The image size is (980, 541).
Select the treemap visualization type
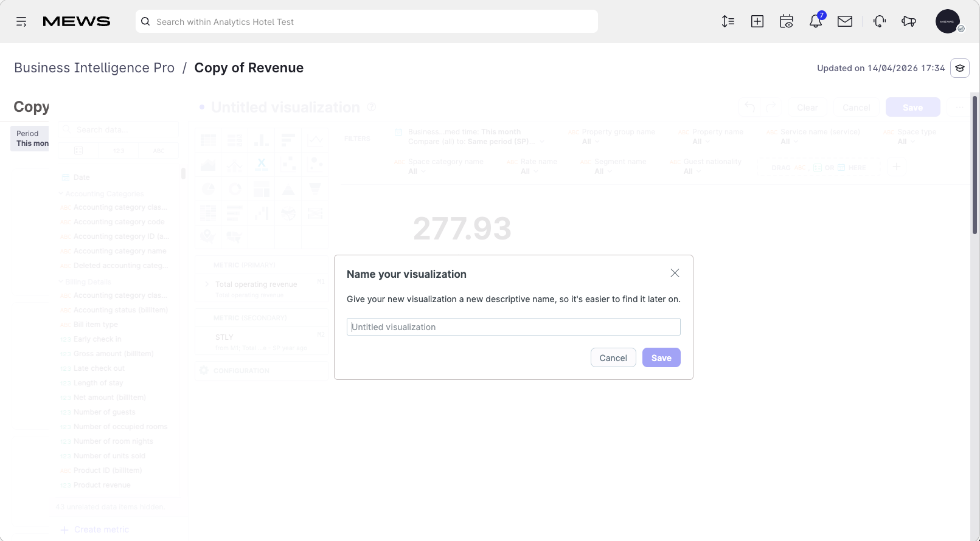262,189
